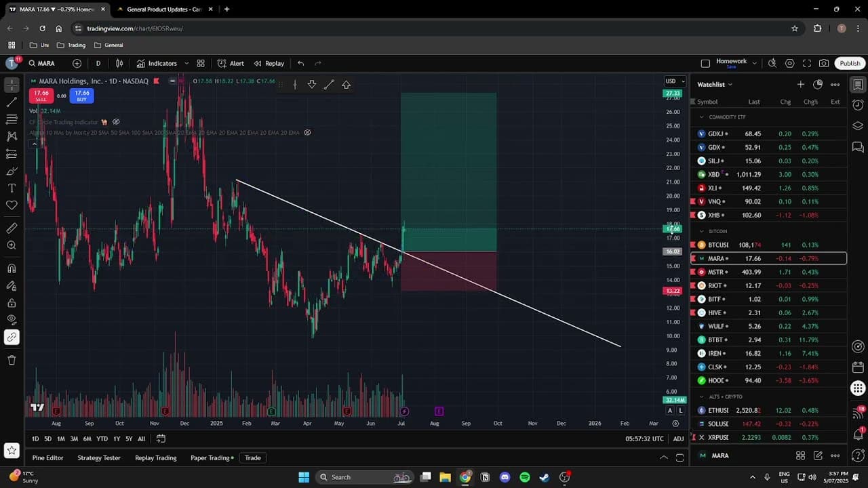Open the Measure ruler tool
Image resolution: width=868 pixels, height=488 pixels.
coord(12,228)
